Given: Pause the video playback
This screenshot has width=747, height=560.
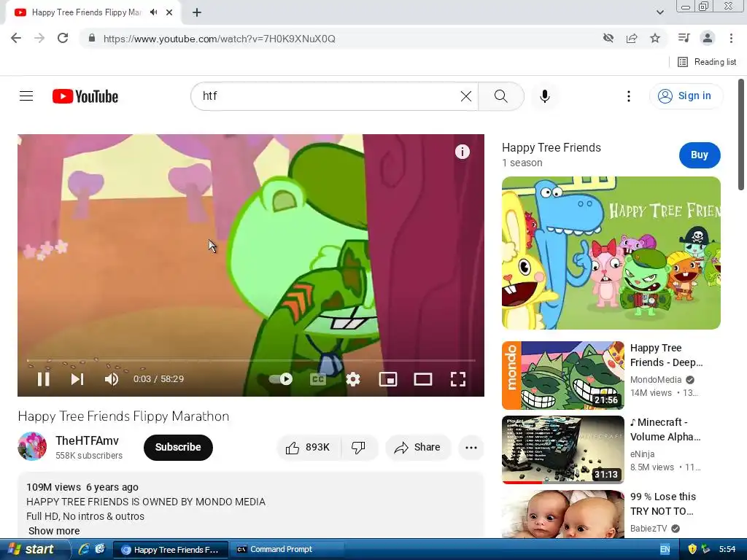Looking at the screenshot, I should pos(43,379).
